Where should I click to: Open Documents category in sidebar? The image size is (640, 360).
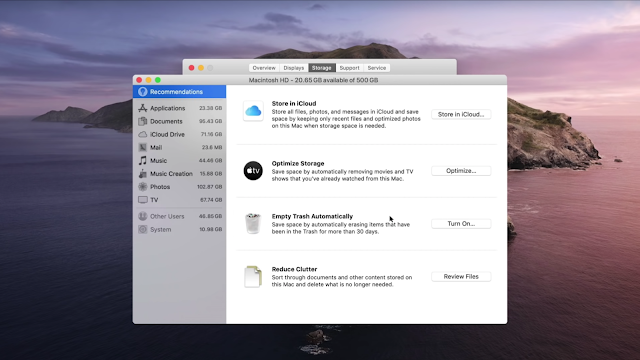click(x=179, y=121)
